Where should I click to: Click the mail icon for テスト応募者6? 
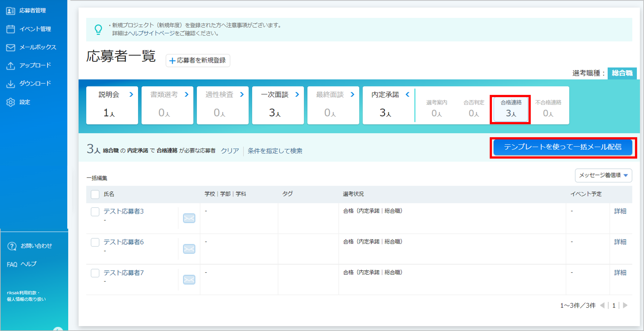[189, 249]
